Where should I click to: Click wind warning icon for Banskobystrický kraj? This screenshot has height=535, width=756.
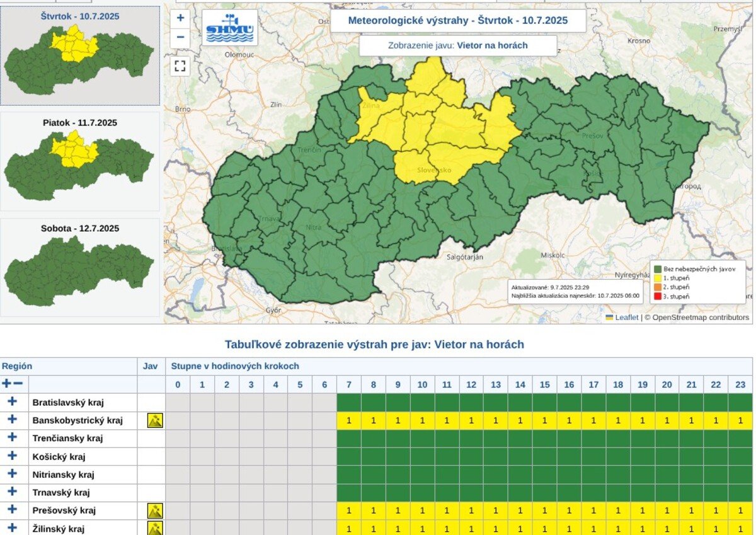point(155,420)
